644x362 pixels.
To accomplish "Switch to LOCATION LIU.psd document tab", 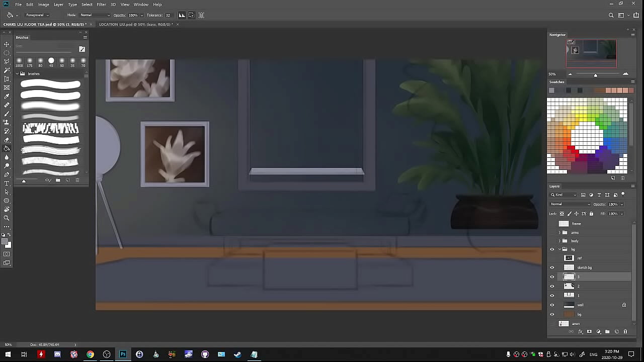I will (x=136, y=24).
